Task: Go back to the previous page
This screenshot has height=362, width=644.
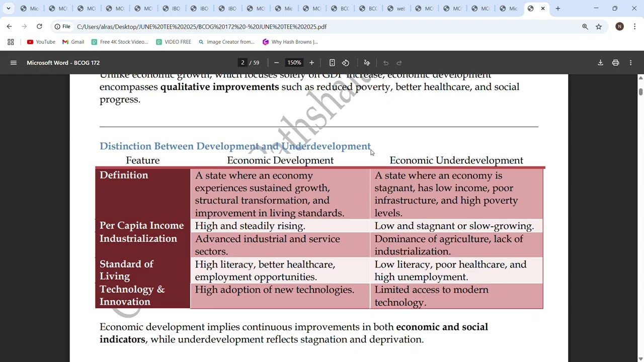Action: coord(9,27)
